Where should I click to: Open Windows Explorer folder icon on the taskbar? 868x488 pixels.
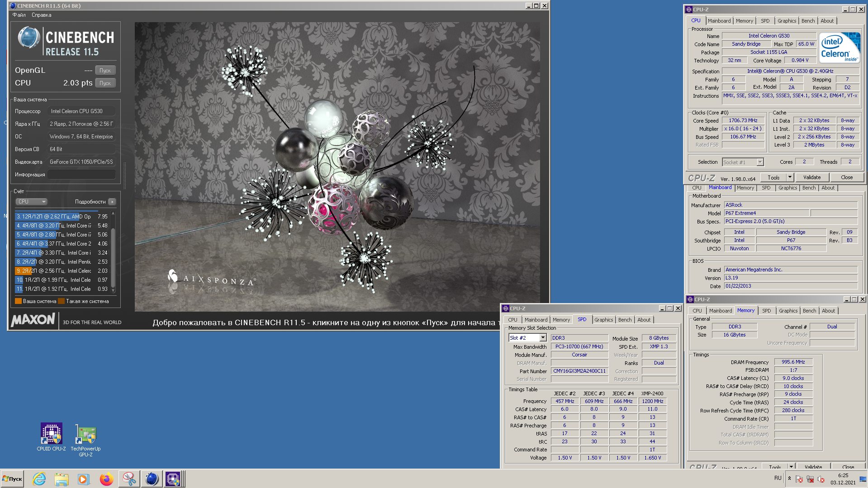61,479
